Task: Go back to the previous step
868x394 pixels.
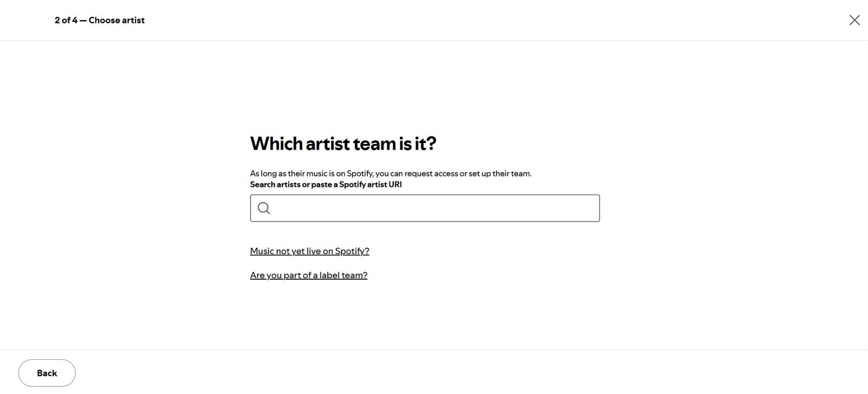Action: 47,373
